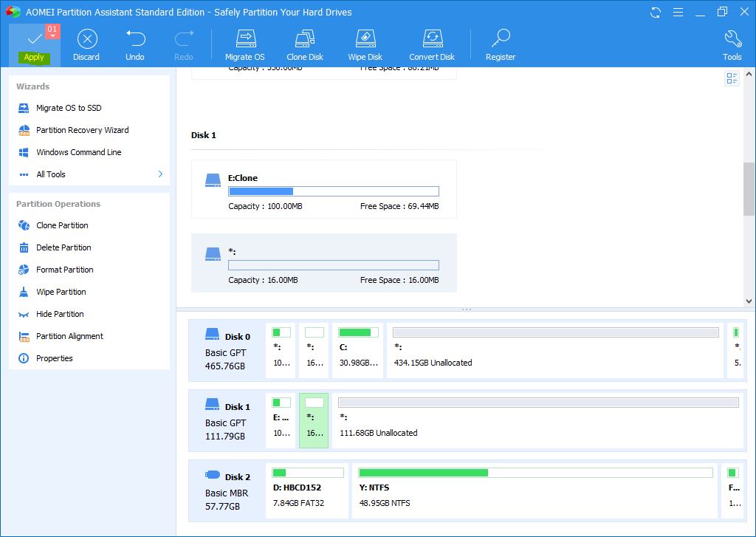Viewport: 756px width, 537px height.
Task: Expand the All Tools submenu arrow
Action: [x=160, y=174]
